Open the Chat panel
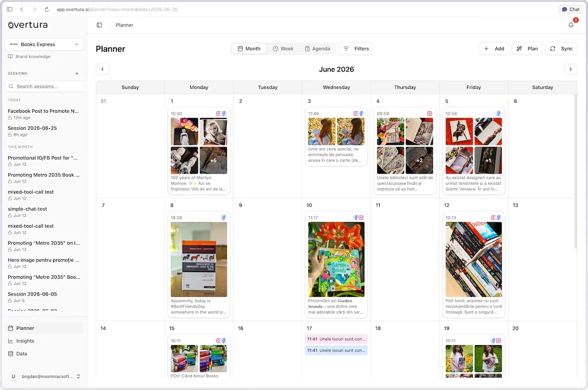 click(571, 9)
